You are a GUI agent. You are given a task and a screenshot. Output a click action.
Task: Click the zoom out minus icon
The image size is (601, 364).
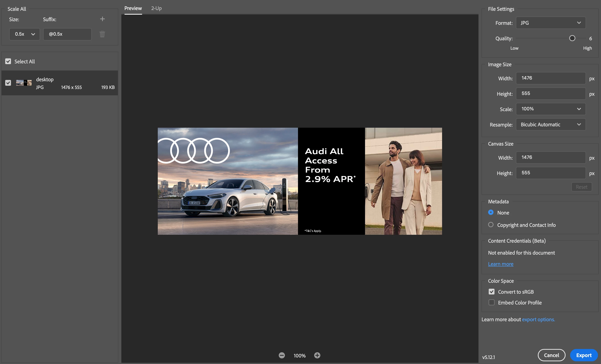pos(282,356)
